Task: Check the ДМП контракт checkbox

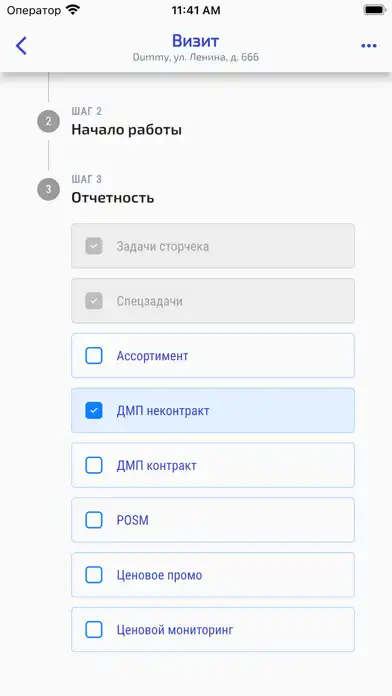Action: point(94,465)
